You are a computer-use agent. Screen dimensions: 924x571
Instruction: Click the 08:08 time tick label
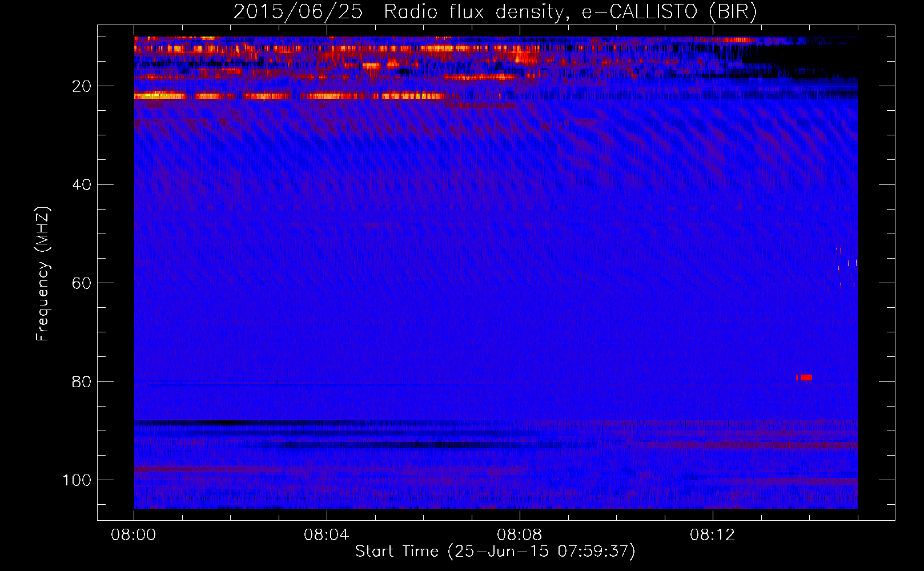(x=520, y=535)
